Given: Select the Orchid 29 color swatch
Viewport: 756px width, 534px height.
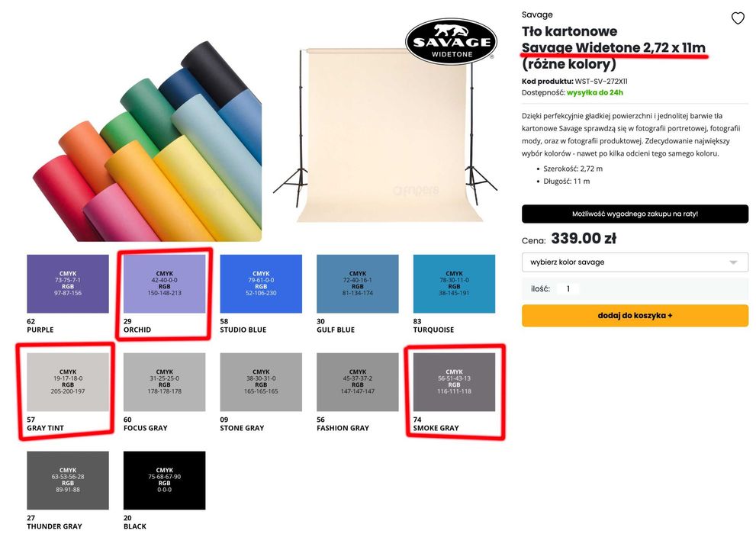Looking at the screenshot, I should point(165,284).
